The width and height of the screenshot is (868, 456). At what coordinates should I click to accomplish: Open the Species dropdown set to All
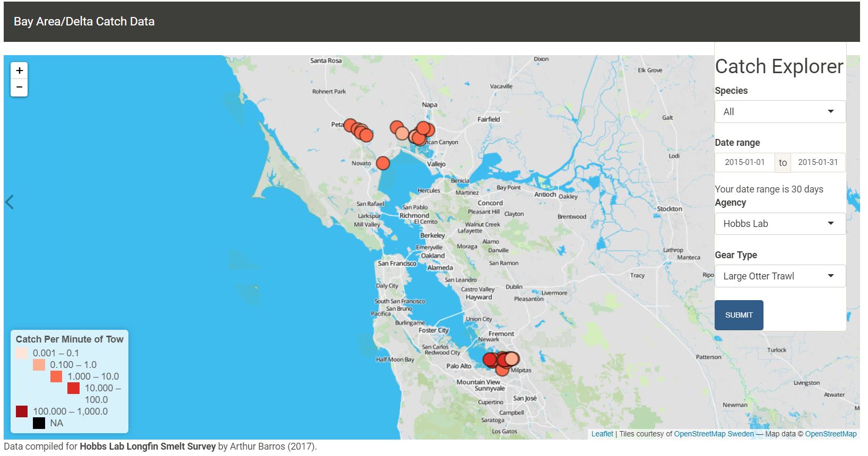[x=780, y=111]
